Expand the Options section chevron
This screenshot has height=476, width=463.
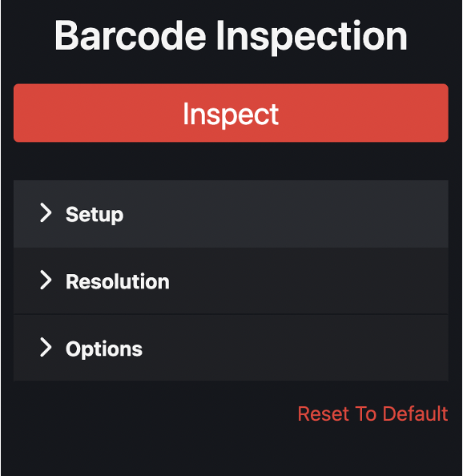(46, 347)
